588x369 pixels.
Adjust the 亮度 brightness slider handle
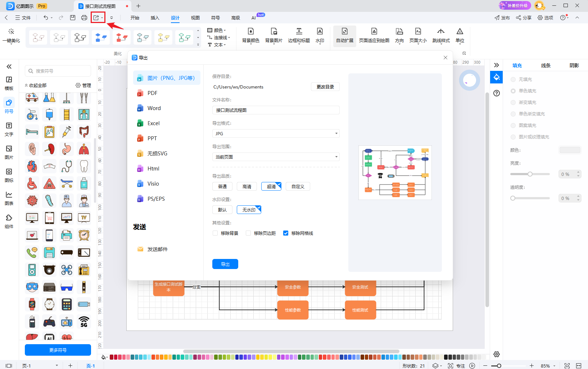tap(530, 174)
